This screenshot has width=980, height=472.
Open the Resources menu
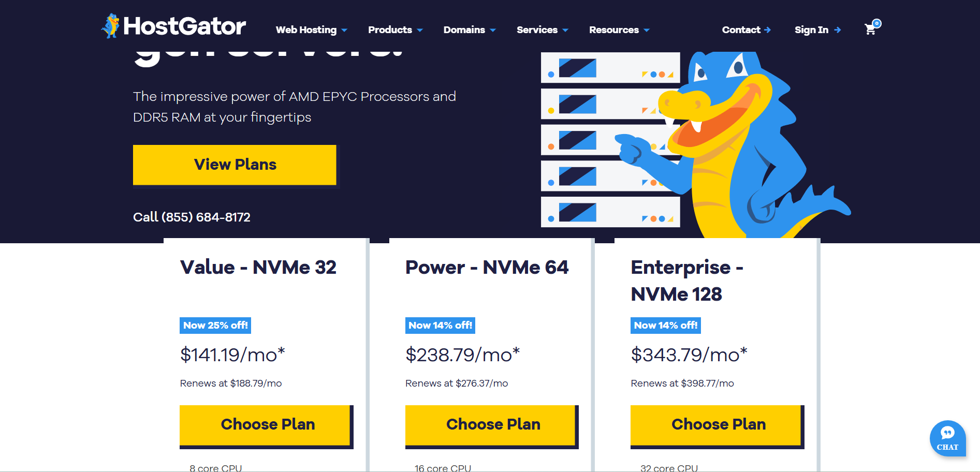tap(619, 30)
